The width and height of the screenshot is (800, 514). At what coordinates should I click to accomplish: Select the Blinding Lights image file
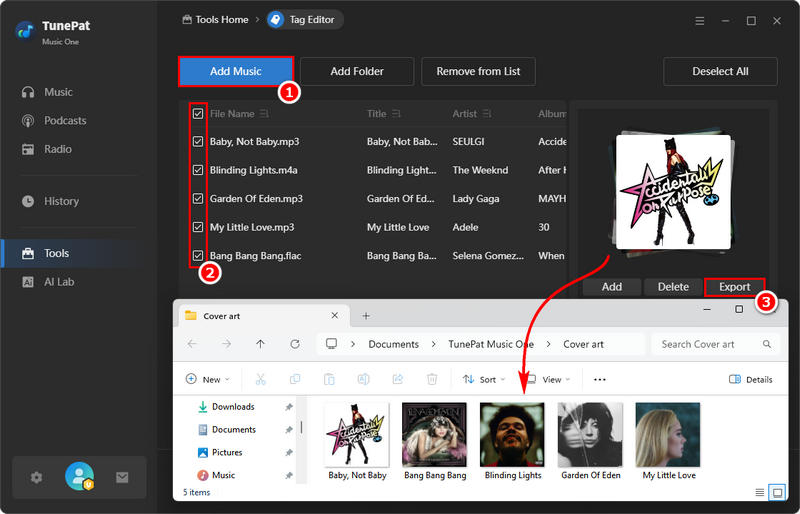pos(512,442)
